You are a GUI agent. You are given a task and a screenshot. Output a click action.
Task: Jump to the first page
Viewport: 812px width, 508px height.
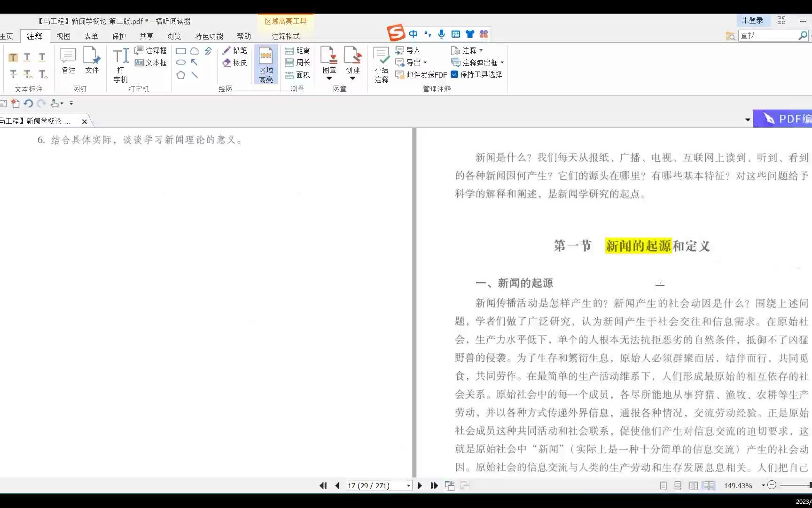323,485
